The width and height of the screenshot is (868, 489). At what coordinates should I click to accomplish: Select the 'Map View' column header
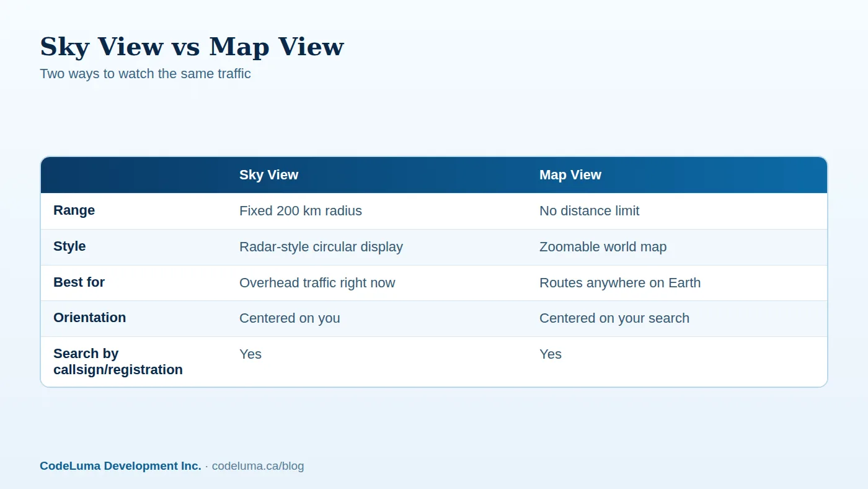[x=570, y=175]
